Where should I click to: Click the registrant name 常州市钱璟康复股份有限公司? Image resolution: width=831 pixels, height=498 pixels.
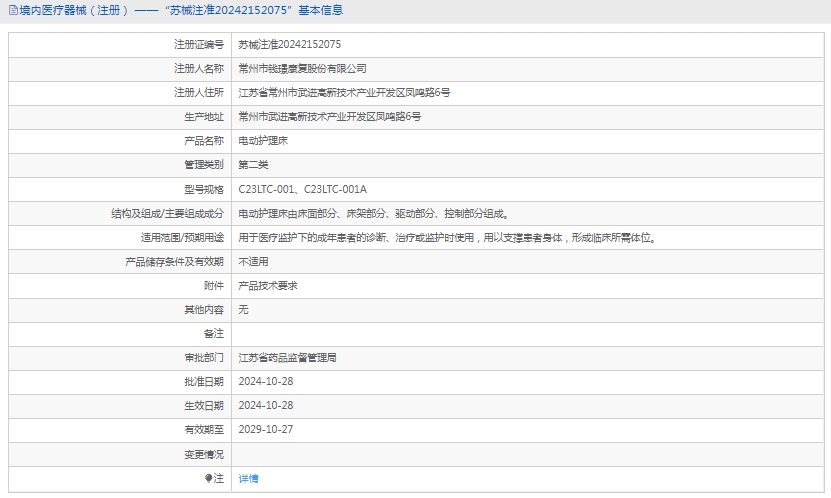pyautogui.click(x=302, y=69)
